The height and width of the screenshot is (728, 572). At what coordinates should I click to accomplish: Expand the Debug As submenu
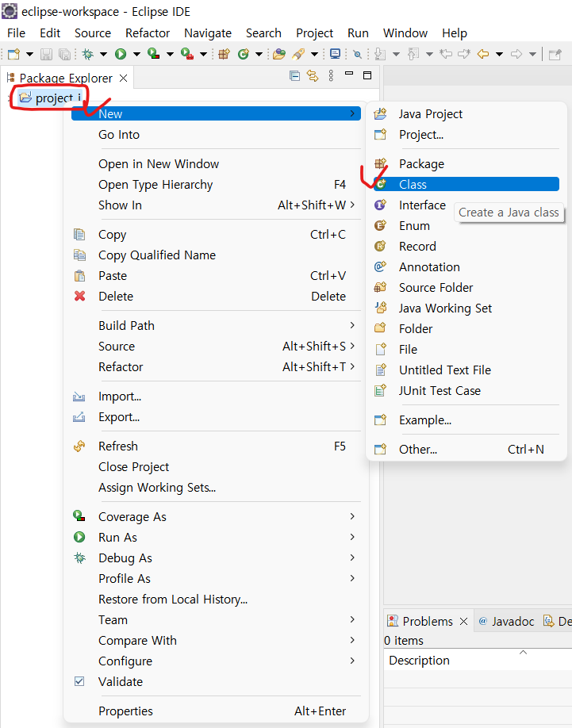click(x=216, y=558)
